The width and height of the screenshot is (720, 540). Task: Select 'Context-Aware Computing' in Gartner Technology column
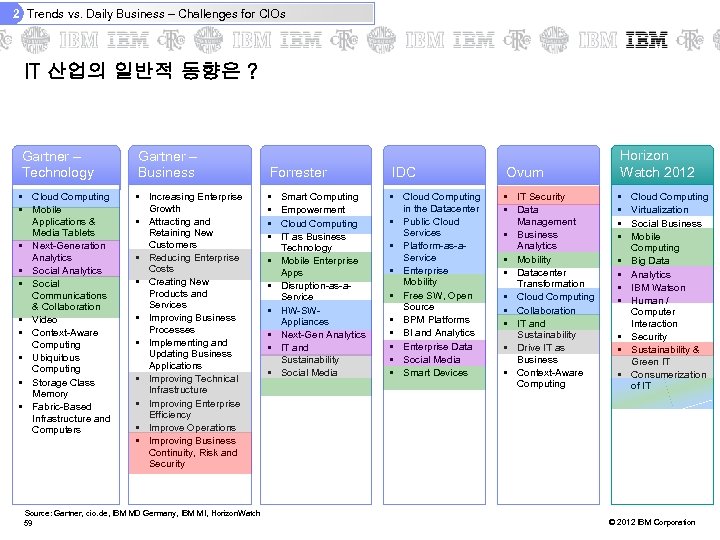click(65, 338)
